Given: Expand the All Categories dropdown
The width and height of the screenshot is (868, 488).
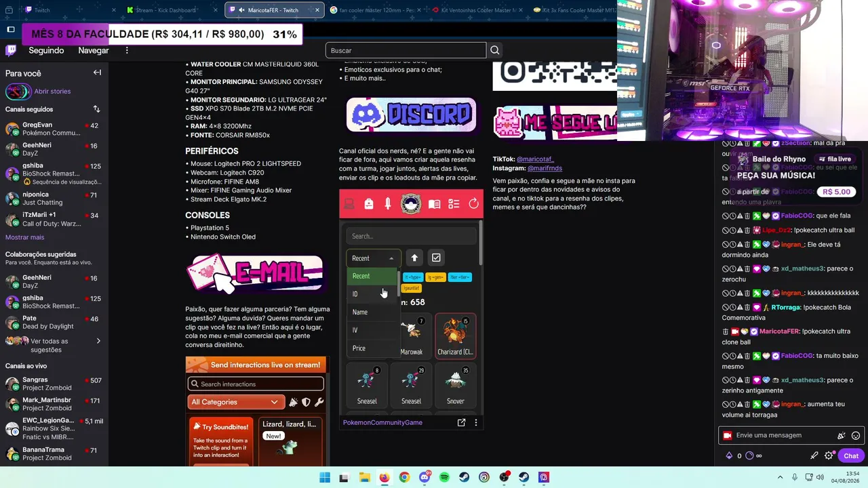Looking at the screenshot, I should [x=235, y=402].
